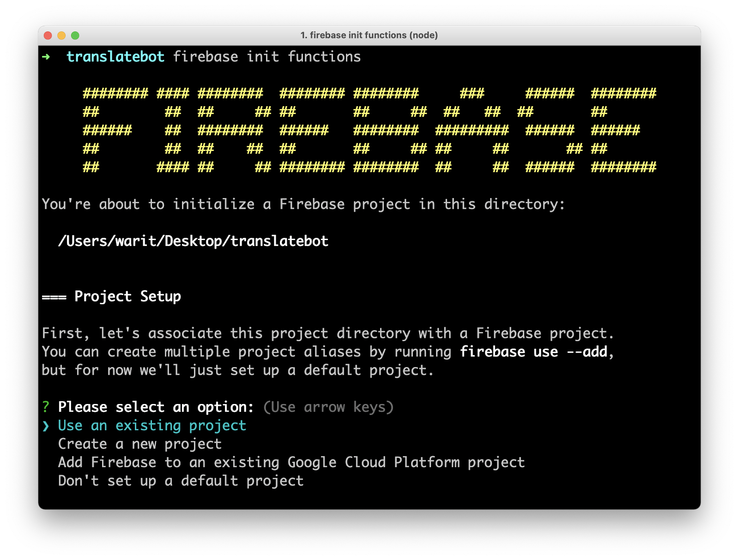Image resolution: width=739 pixels, height=560 pixels.
Task: Click the '=== Project Setup' heading
Action: [x=111, y=296]
